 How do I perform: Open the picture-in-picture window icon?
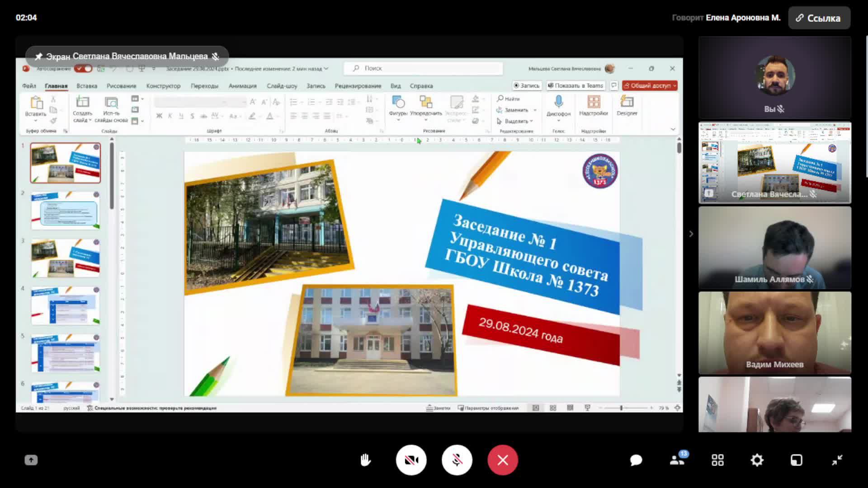796,460
